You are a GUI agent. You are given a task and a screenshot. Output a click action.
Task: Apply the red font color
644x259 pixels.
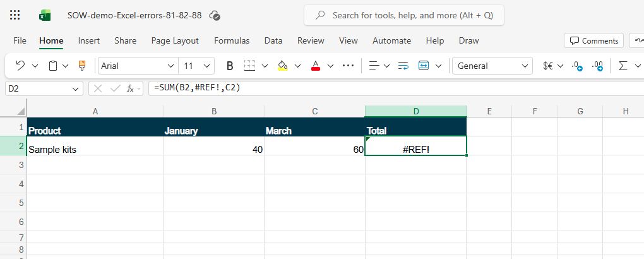pos(316,66)
